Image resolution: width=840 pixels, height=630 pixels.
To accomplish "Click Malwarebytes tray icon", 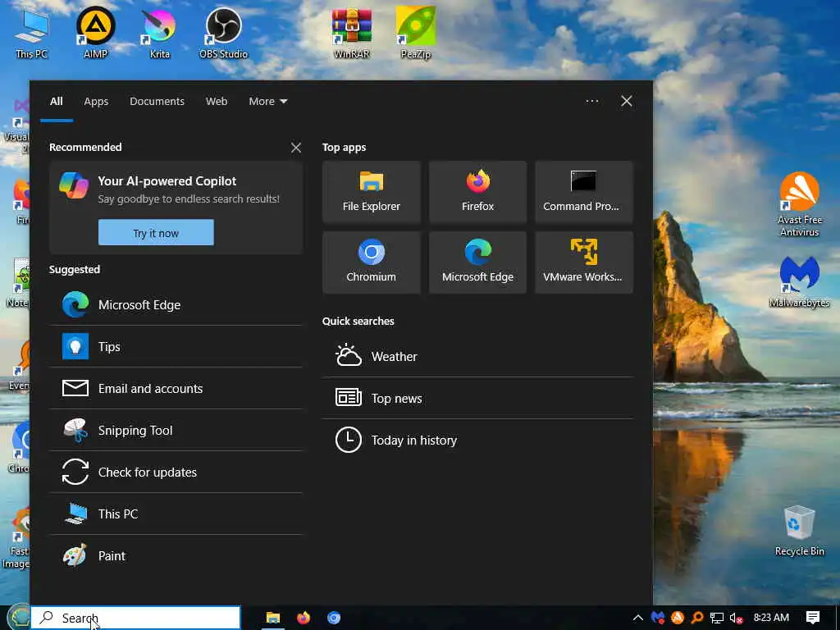I will [657, 618].
